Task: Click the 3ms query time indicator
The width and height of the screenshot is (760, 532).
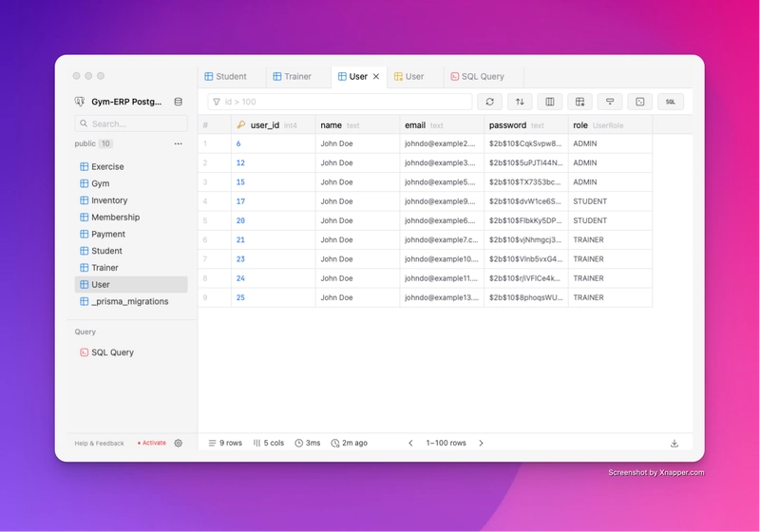Action: tap(308, 443)
